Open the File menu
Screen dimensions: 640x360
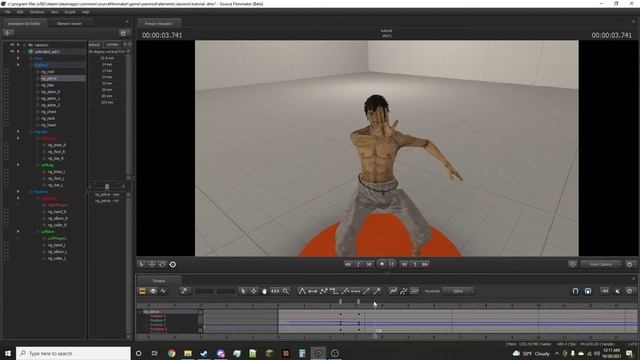[x=8, y=12]
